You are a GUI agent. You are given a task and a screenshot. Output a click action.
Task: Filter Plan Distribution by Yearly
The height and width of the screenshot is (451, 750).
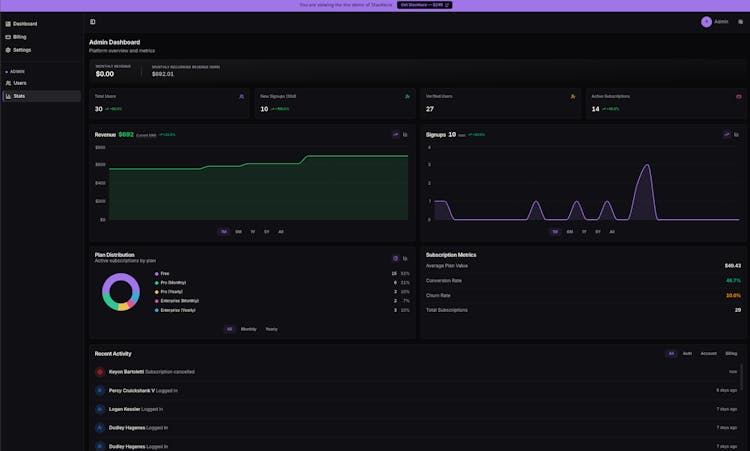(x=271, y=329)
